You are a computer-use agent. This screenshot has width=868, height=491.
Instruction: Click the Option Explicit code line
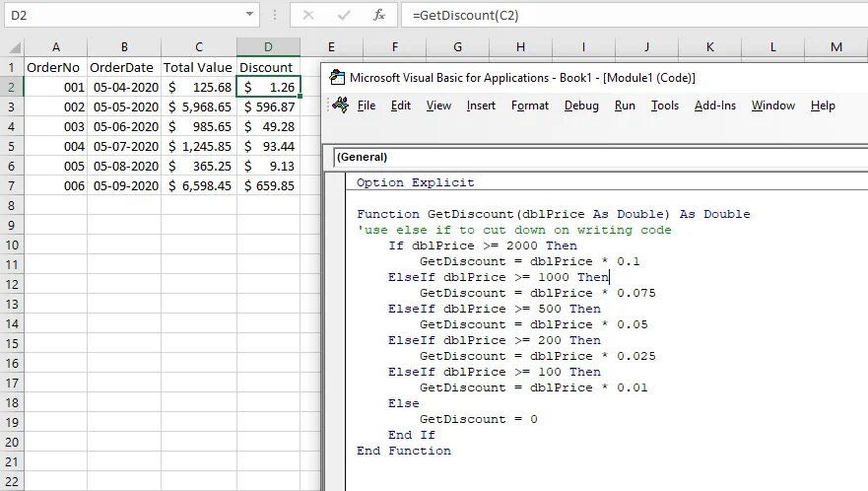click(x=415, y=182)
